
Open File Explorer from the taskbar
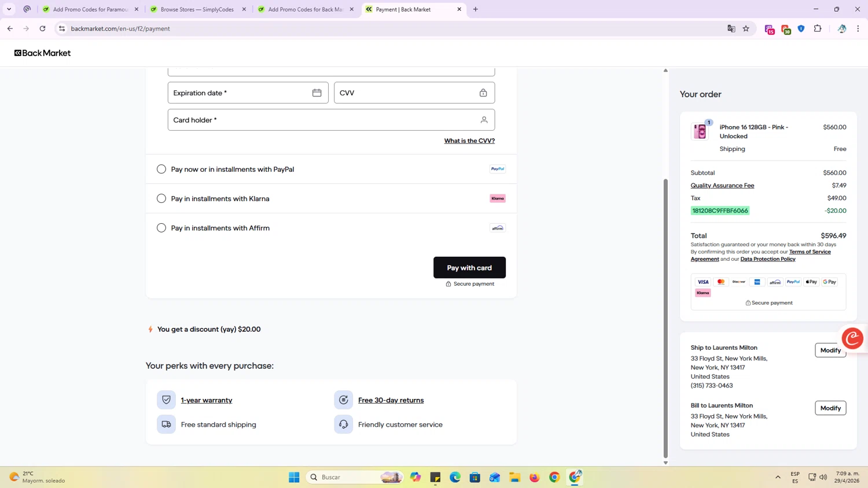tap(514, 477)
